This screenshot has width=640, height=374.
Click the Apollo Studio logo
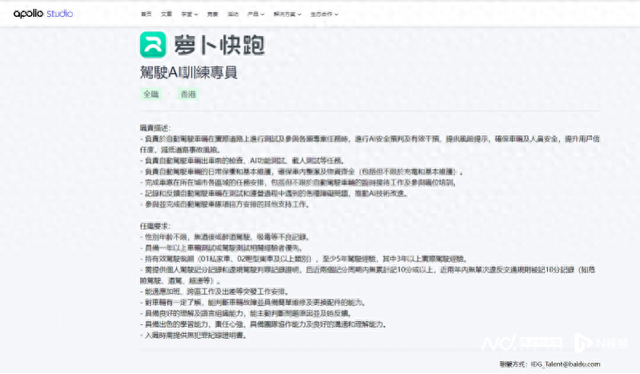pos(43,13)
